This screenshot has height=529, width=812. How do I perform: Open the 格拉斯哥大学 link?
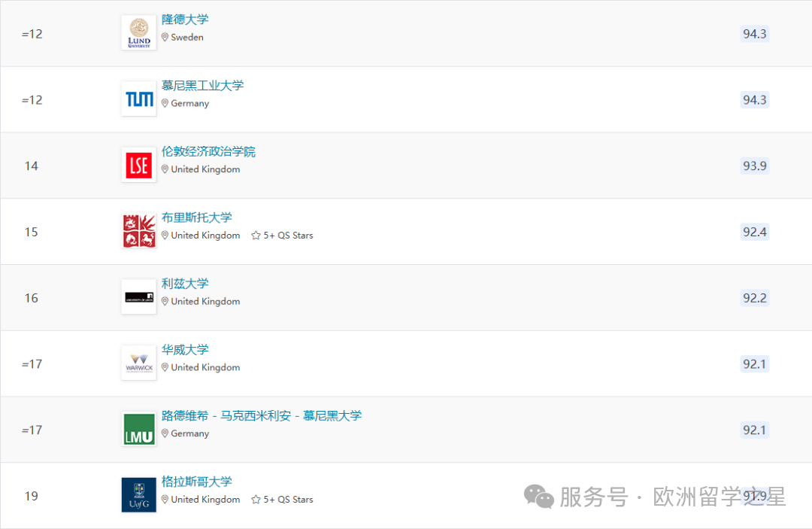[x=197, y=482]
